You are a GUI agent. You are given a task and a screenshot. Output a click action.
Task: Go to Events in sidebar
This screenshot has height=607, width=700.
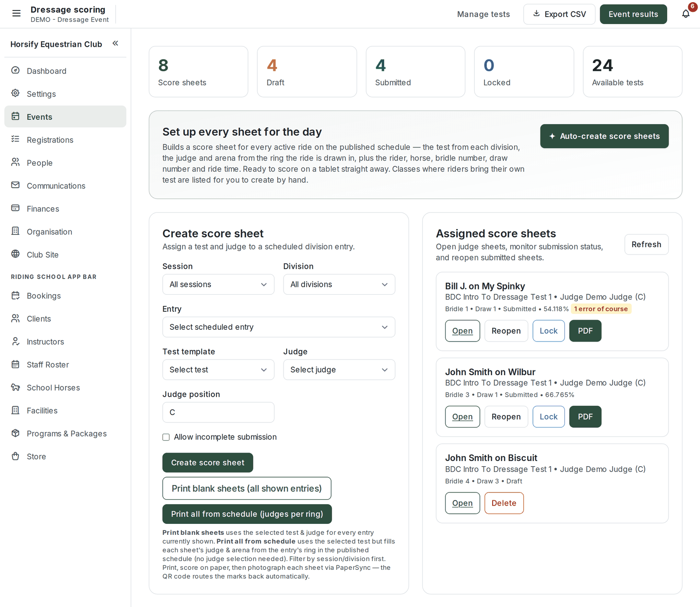[x=65, y=116]
